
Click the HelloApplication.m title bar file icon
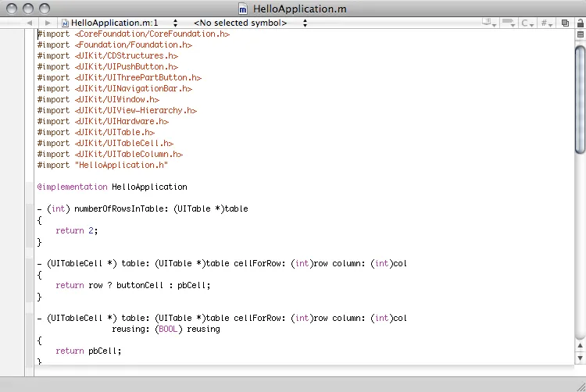click(243, 9)
